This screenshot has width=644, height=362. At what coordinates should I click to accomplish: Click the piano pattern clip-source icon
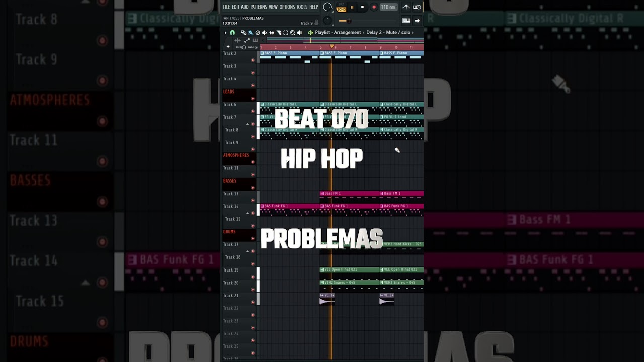[255, 40]
